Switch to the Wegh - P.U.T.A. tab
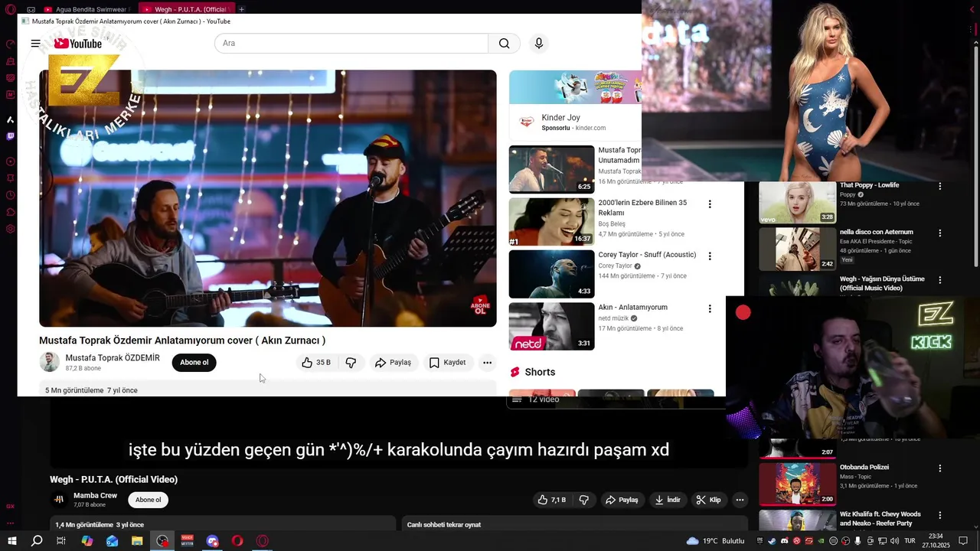Viewport: 980px width, 551px height. (x=185, y=9)
